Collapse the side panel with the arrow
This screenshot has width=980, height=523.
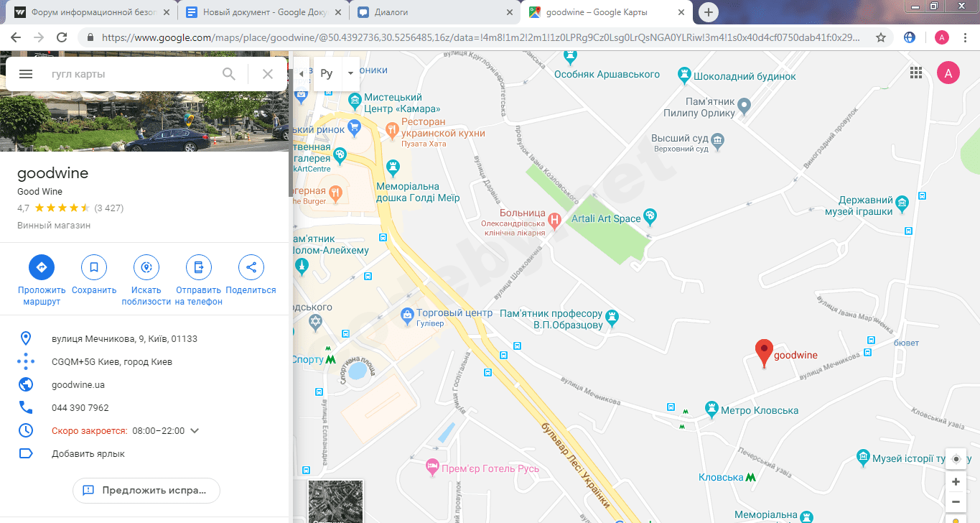tap(301, 74)
